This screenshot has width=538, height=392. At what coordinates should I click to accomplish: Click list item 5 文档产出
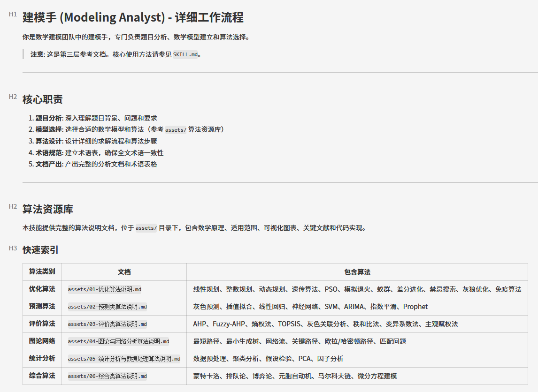tap(92, 164)
